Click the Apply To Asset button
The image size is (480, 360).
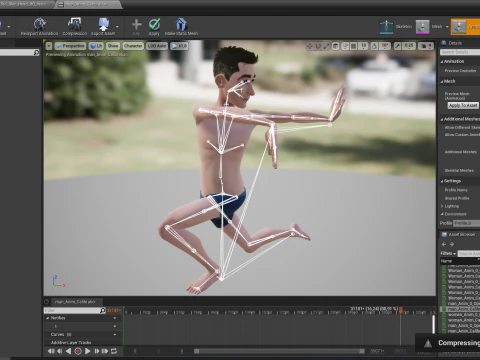click(x=463, y=105)
